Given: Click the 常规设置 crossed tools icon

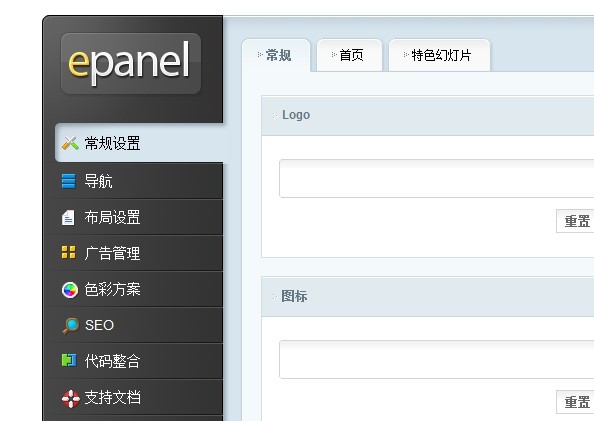Looking at the screenshot, I should [x=70, y=143].
